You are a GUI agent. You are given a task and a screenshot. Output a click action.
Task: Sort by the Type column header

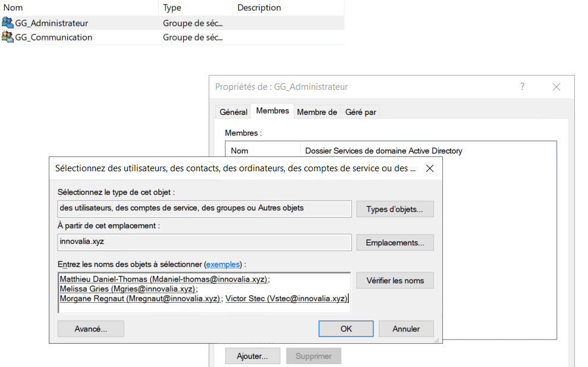pos(172,8)
